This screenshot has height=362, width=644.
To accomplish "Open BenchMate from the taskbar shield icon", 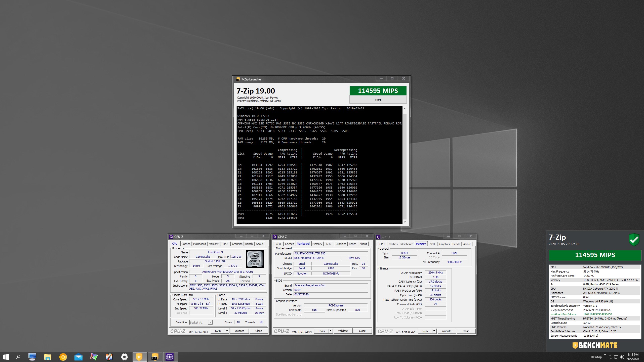I will tap(139, 357).
